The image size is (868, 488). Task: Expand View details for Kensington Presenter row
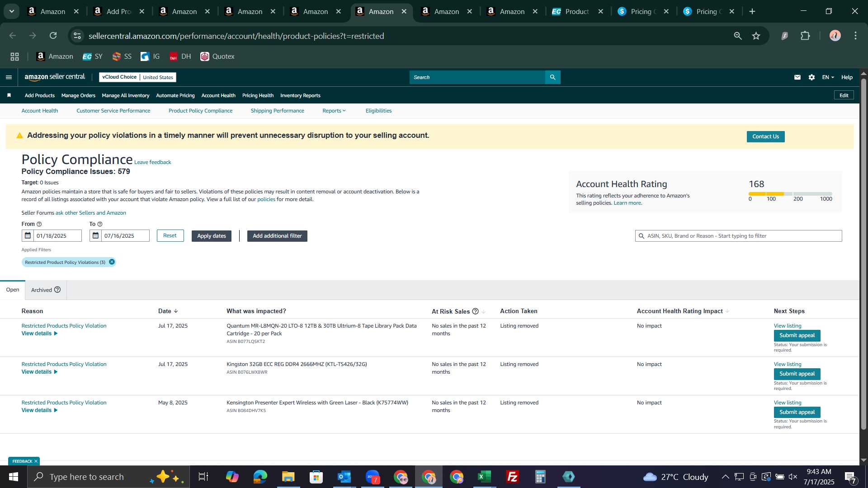point(39,410)
